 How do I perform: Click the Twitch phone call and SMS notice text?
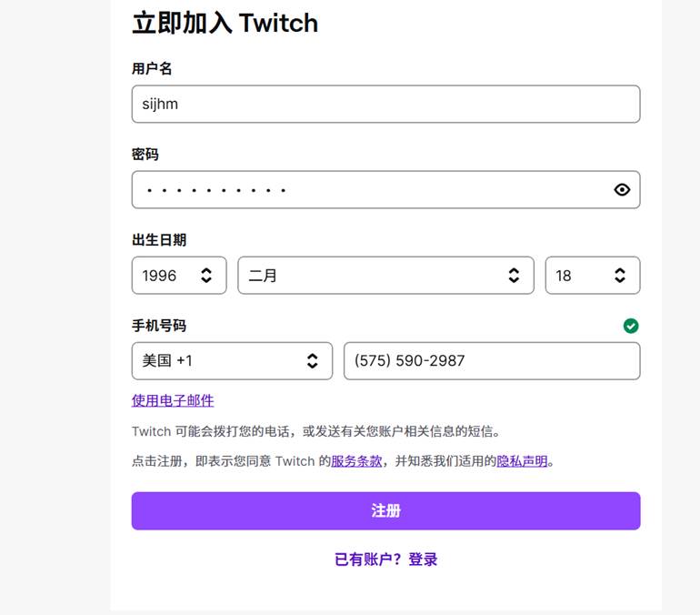pos(316,431)
